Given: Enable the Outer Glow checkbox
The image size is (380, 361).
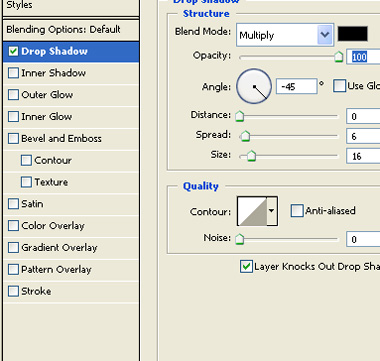Looking at the screenshot, I should coord(13,95).
